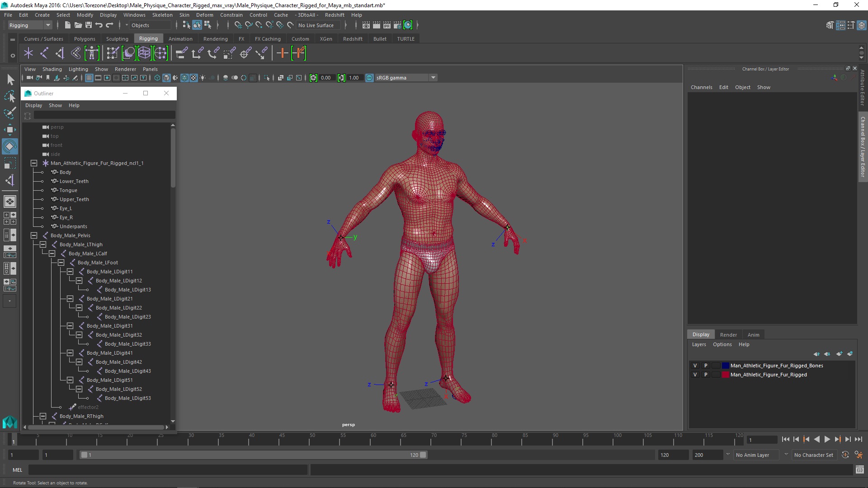
Task: Open the Channels menu in Channel Box
Action: (x=701, y=87)
